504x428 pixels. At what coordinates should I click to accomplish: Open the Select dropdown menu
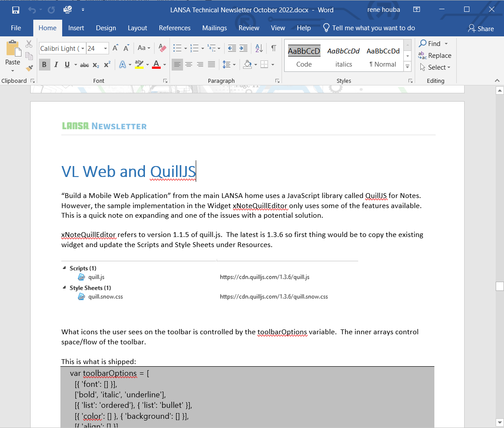[x=435, y=67]
